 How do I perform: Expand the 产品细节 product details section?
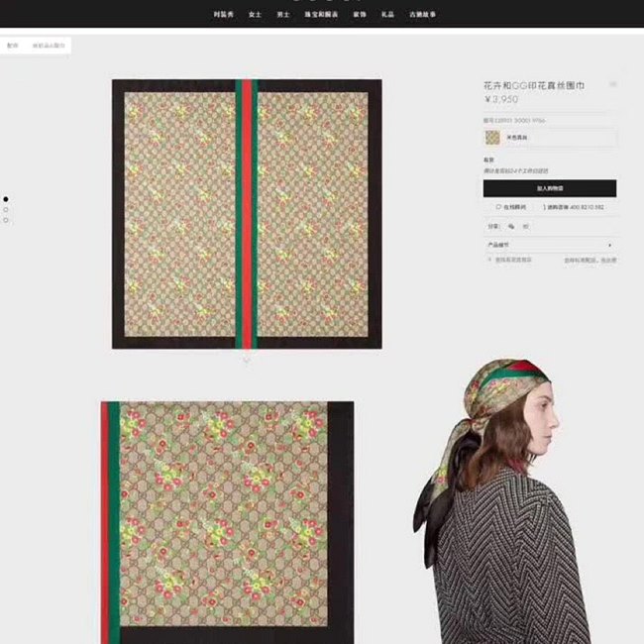click(x=550, y=245)
